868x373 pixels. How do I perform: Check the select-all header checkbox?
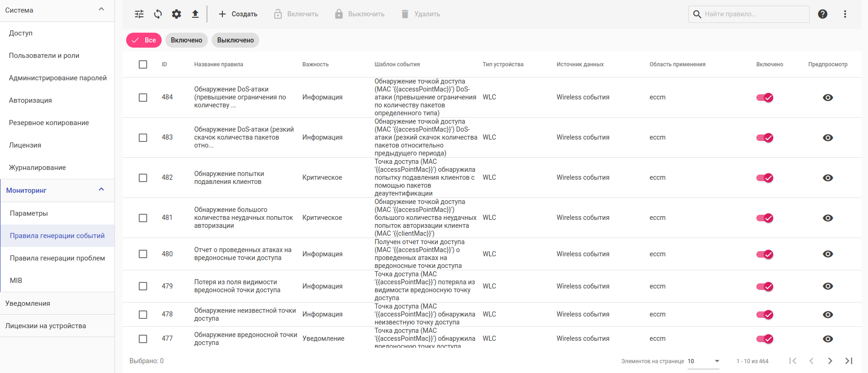tap(143, 64)
